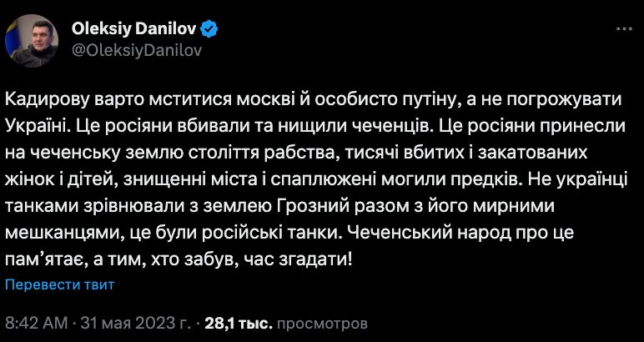Screen dimensions: 644x342
Task: Click the word Кадирову in the tweet
Action: [x=47, y=98]
